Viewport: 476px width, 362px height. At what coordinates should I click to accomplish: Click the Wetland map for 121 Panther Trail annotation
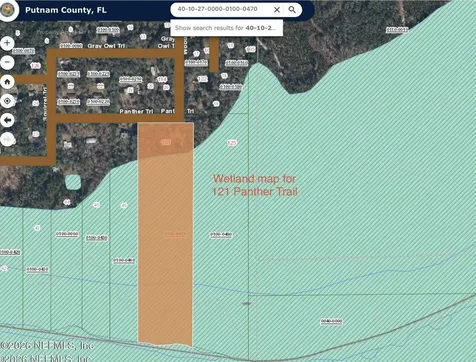(x=255, y=185)
